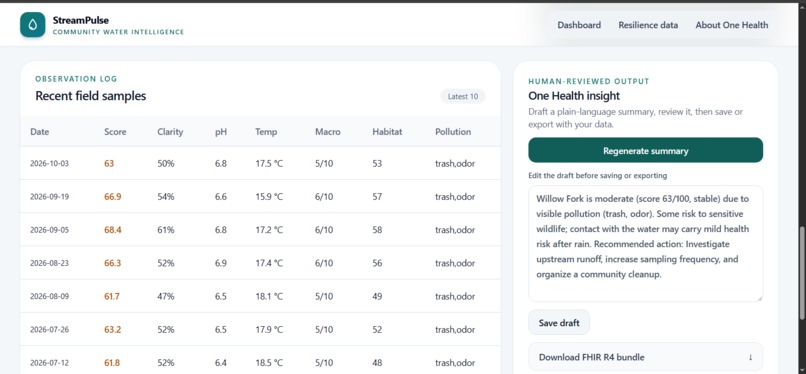The image size is (806, 374).
Task: Select the 2026-08-09 date cell
Action: coord(49,296)
